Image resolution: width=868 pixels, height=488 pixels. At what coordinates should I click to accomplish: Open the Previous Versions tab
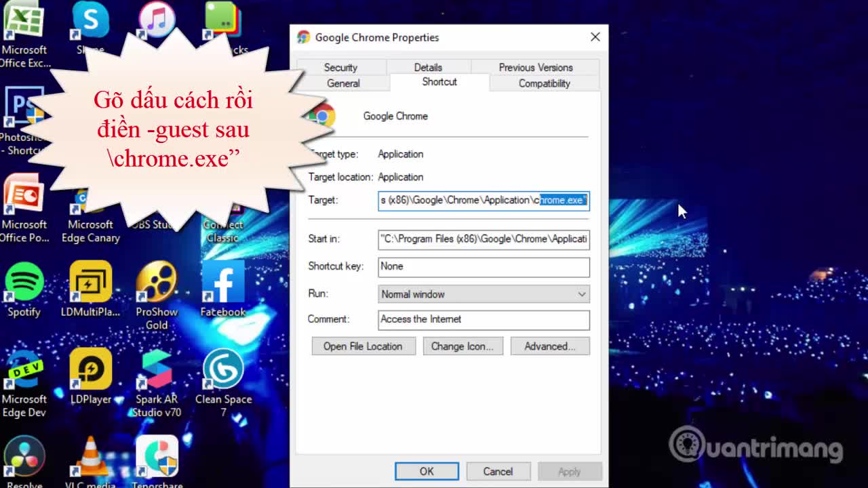pos(536,67)
